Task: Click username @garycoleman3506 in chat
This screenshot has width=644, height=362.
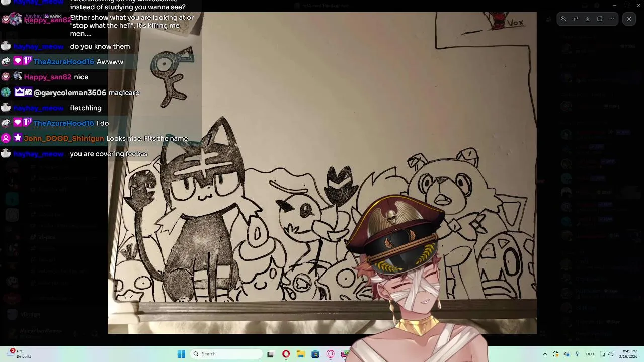Action: pos(70,93)
